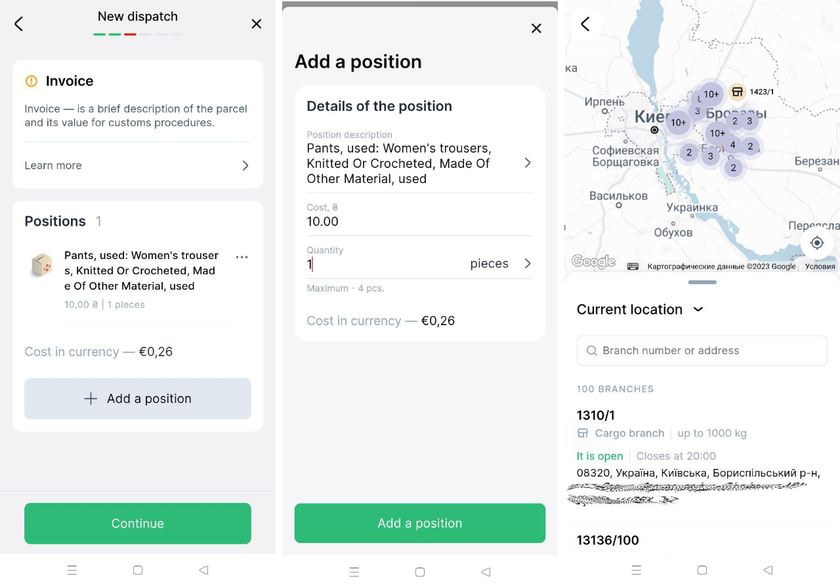The height and width of the screenshot is (587, 840).
Task: Go back from New dispatch screen
Action: 19,24
